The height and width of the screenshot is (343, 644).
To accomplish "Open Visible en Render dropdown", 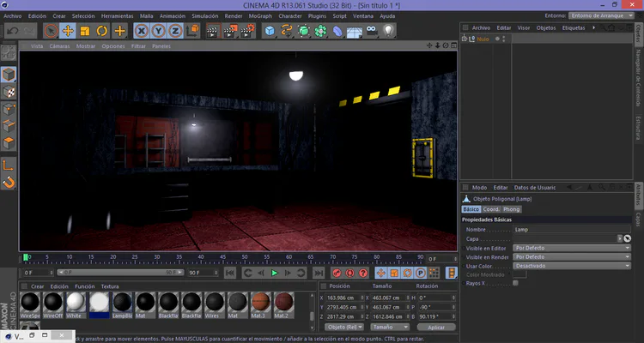I will (x=572, y=257).
